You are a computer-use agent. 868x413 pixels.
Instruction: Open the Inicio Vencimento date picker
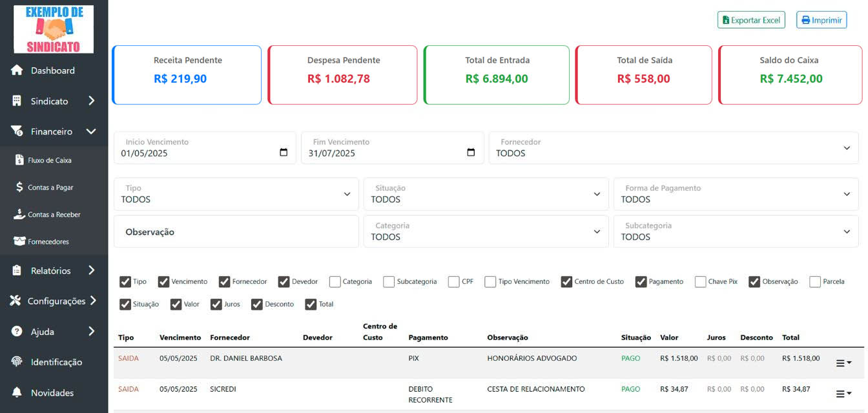pos(284,152)
